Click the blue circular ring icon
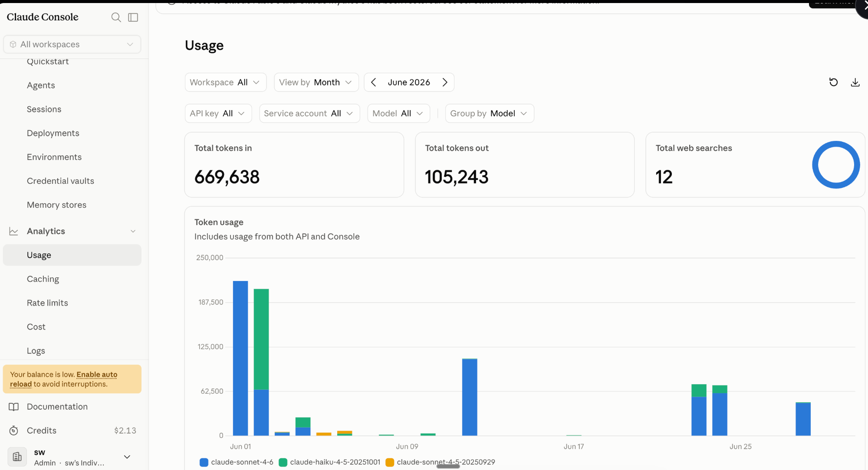 (x=836, y=165)
